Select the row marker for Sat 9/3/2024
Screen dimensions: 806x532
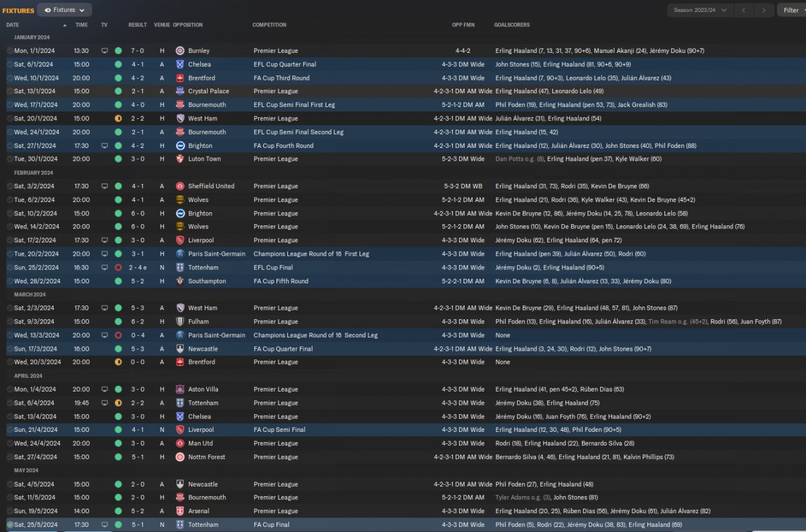pyautogui.click(x=9, y=322)
